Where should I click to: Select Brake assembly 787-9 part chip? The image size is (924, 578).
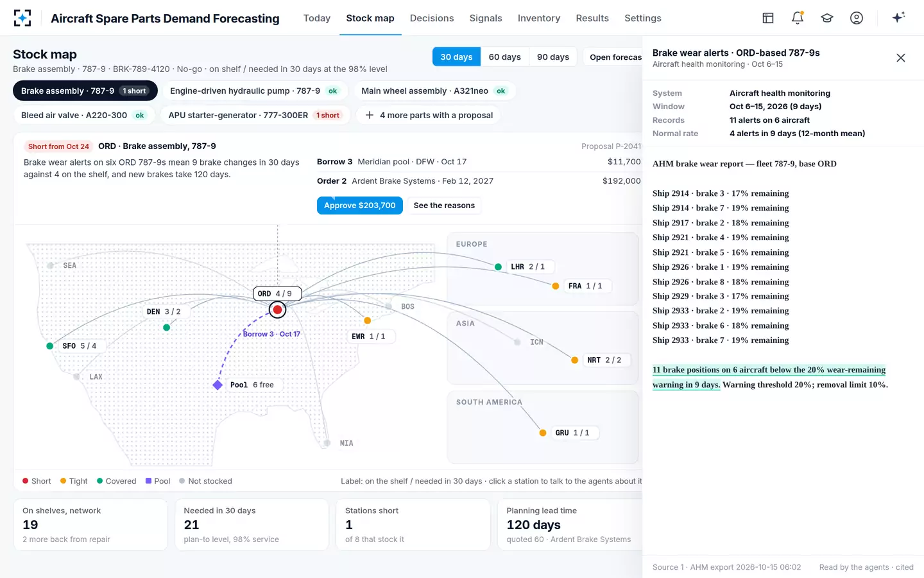coord(85,91)
